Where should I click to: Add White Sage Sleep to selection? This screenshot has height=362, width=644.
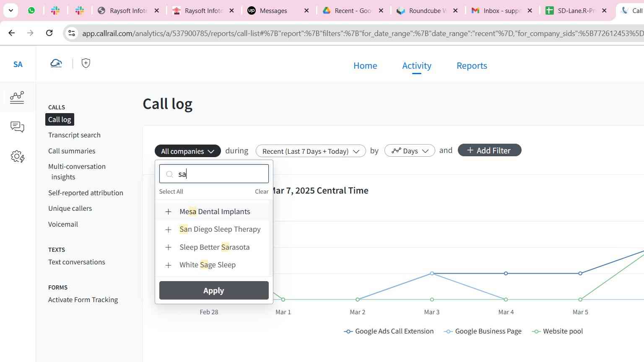[212, 265]
